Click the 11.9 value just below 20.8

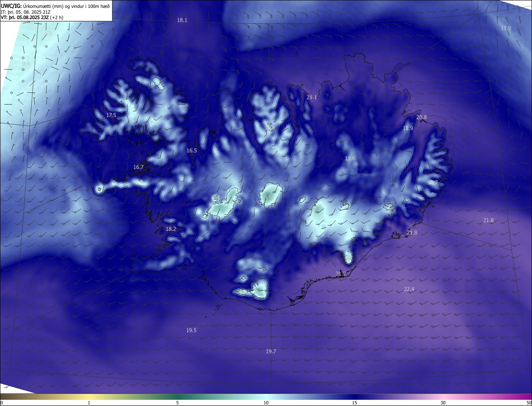coord(408,128)
